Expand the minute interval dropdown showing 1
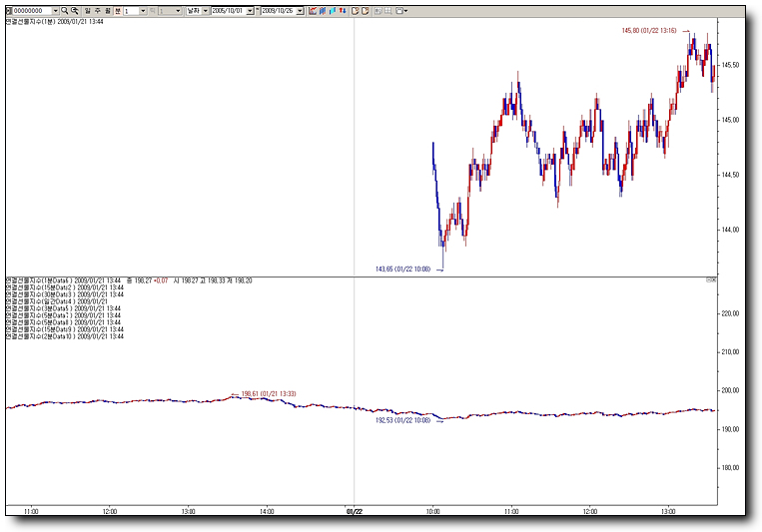 point(142,10)
